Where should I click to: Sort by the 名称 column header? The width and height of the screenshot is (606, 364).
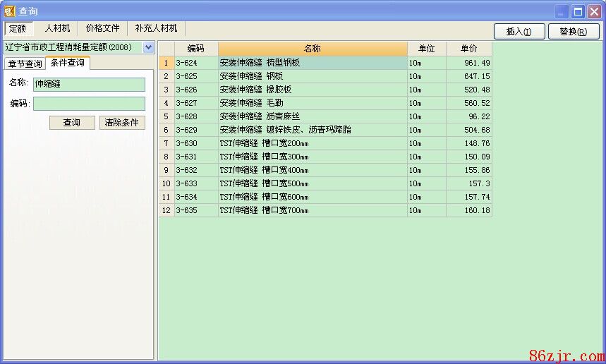click(x=312, y=49)
